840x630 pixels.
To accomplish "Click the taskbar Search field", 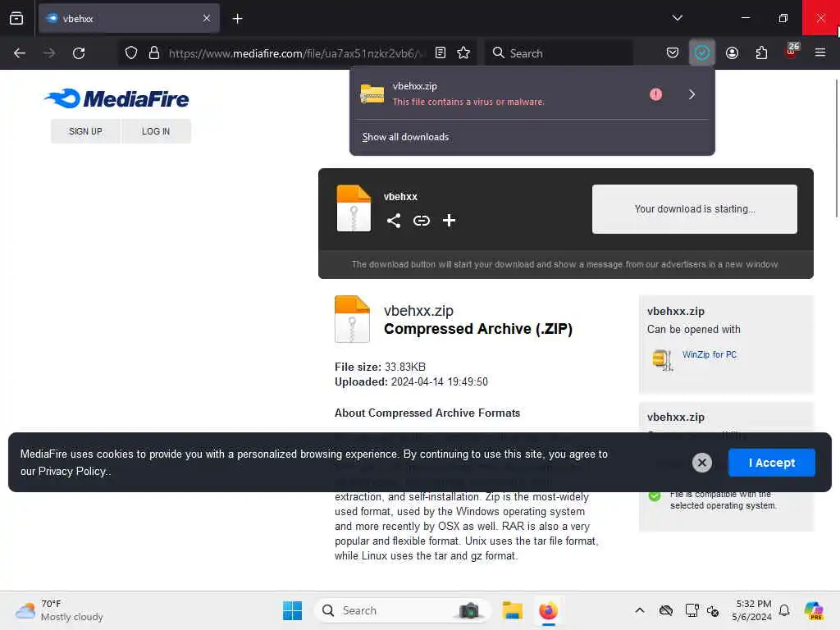I will (402, 610).
